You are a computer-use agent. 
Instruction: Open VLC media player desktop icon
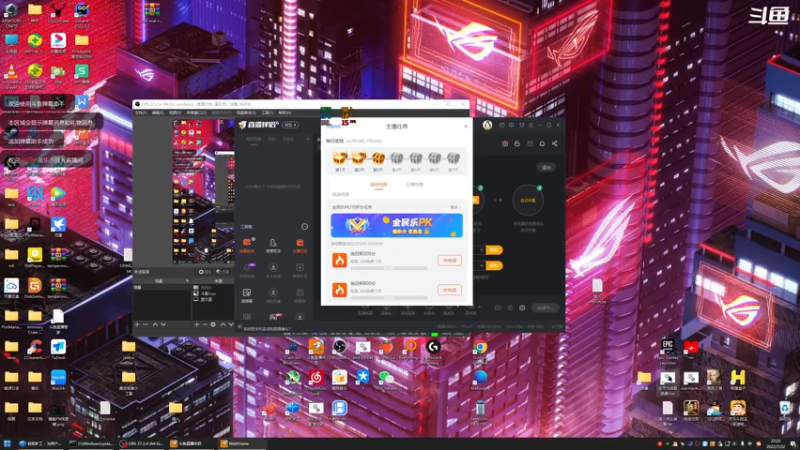12,76
